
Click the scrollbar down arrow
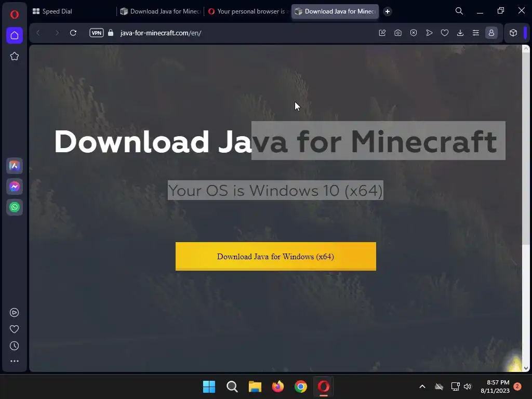point(526,368)
